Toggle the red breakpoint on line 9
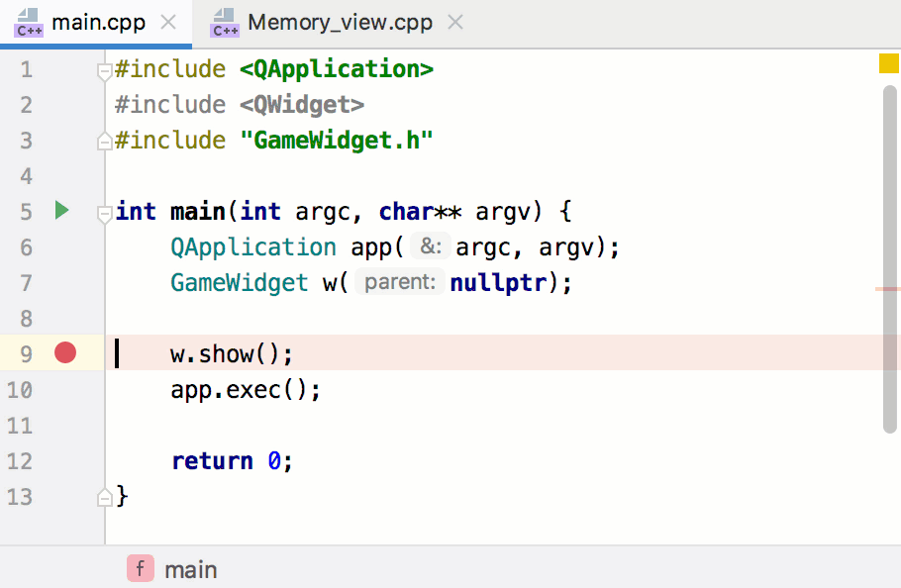The height and width of the screenshot is (588, 901). pos(65,353)
